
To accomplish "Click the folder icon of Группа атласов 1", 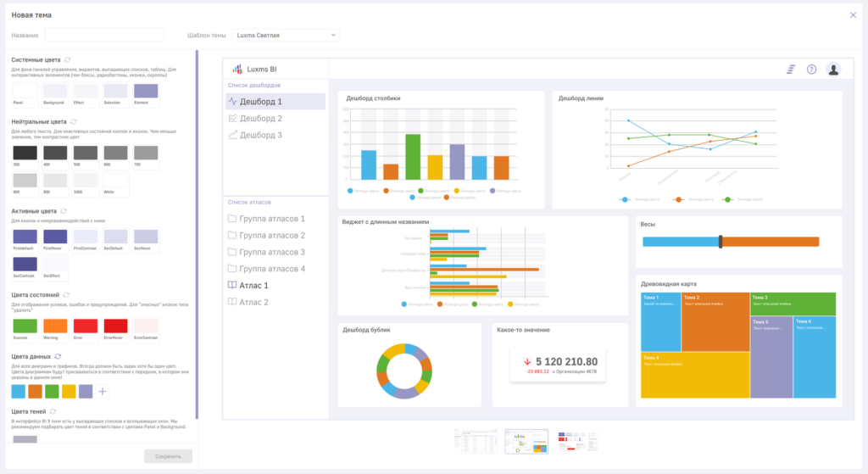I will 232,218.
